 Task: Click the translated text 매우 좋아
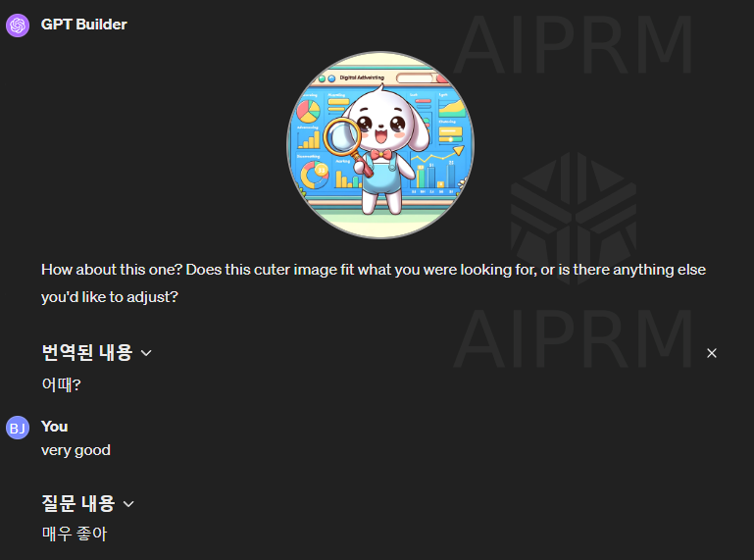coord(75,534)
